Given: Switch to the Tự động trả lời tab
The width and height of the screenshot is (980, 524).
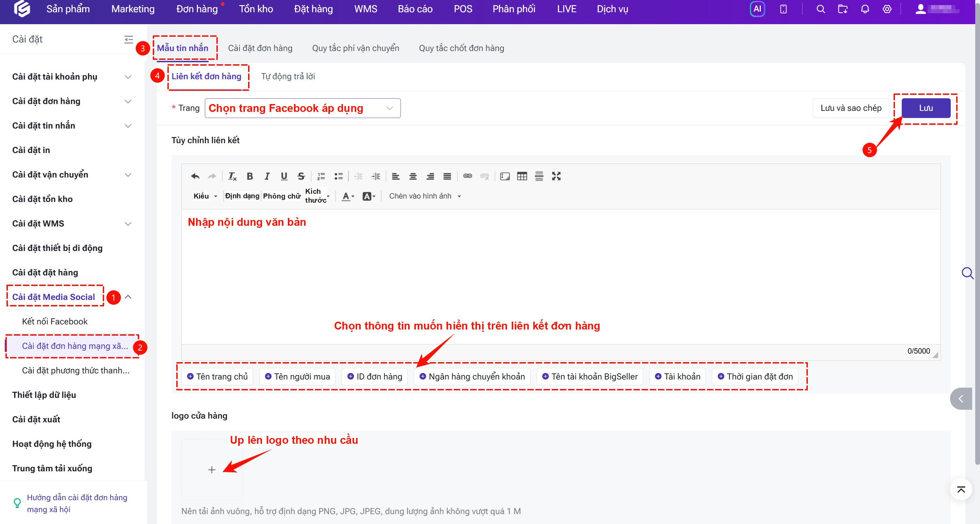Looking at the screenshot, I should tap(288, 76).
